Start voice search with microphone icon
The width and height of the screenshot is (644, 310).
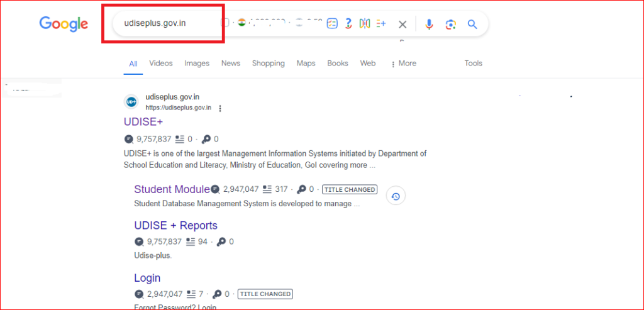pyautogui.click(x=429, y=25)
